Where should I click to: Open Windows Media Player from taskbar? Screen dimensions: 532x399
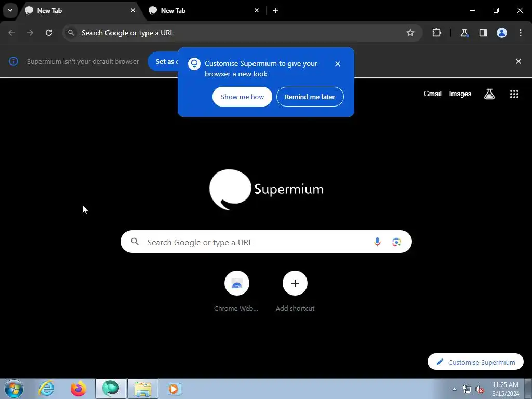click(175, 389)
